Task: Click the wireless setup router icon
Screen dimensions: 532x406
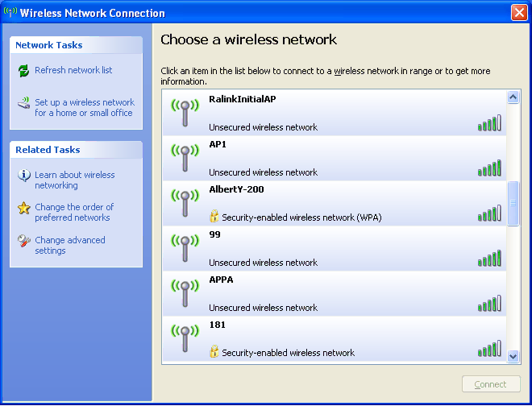Action: tap(23, 103)
